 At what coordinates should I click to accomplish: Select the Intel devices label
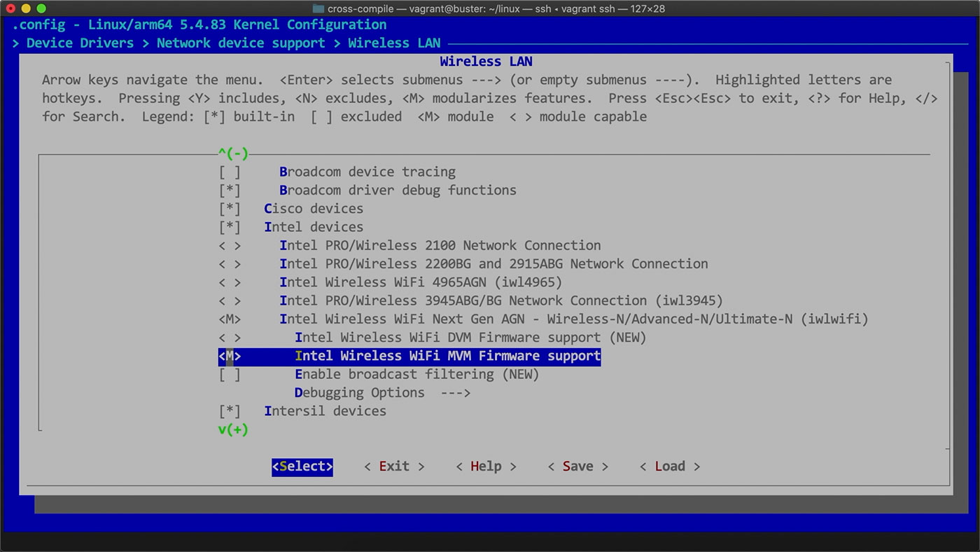314,227
